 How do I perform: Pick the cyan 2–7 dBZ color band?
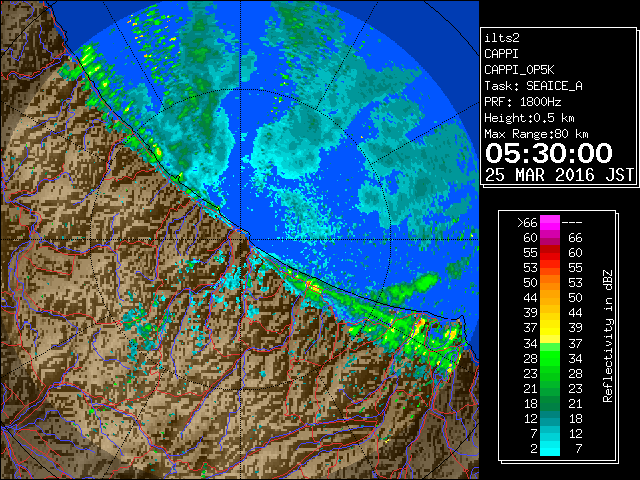(550, 449)
